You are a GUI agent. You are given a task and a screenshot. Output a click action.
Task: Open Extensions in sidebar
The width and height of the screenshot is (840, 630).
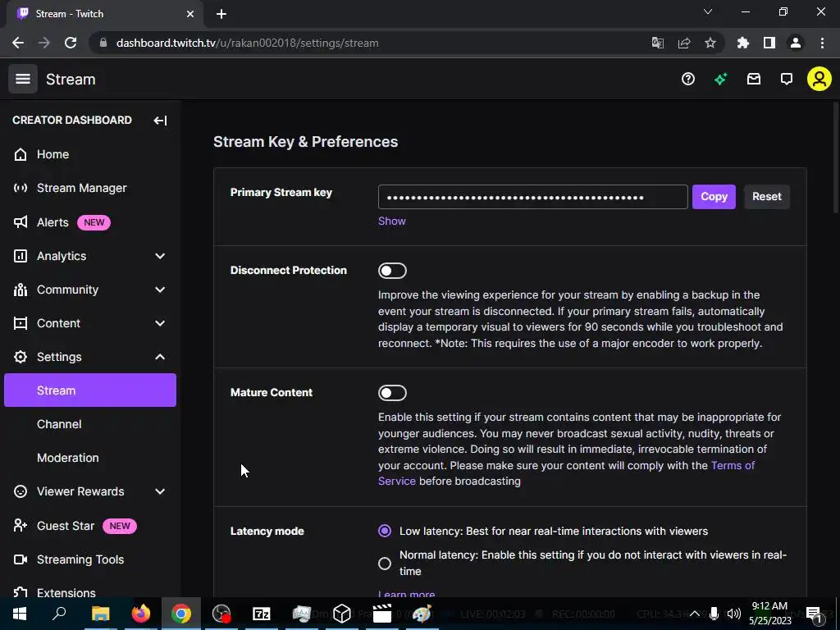pos(66,592)
